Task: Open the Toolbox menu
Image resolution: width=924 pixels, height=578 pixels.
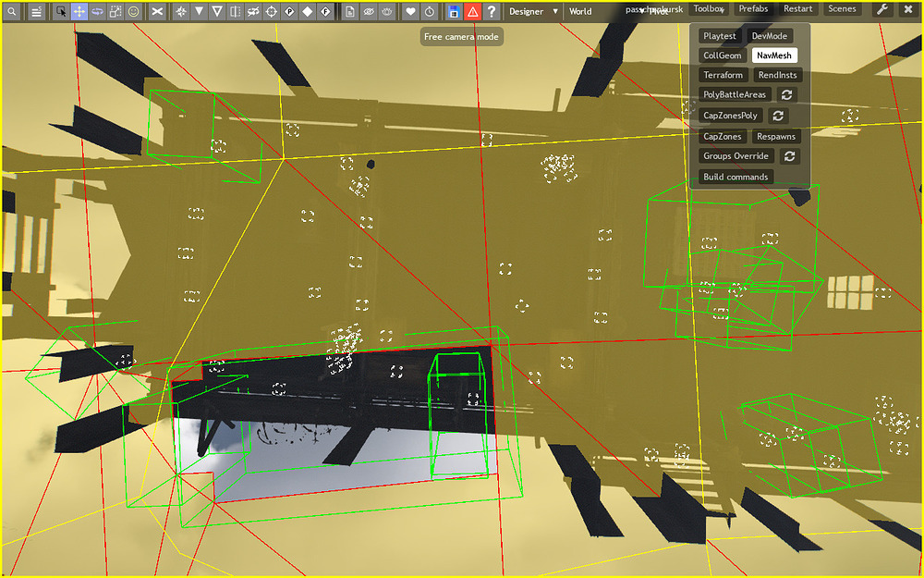Action: coord(709,9)
